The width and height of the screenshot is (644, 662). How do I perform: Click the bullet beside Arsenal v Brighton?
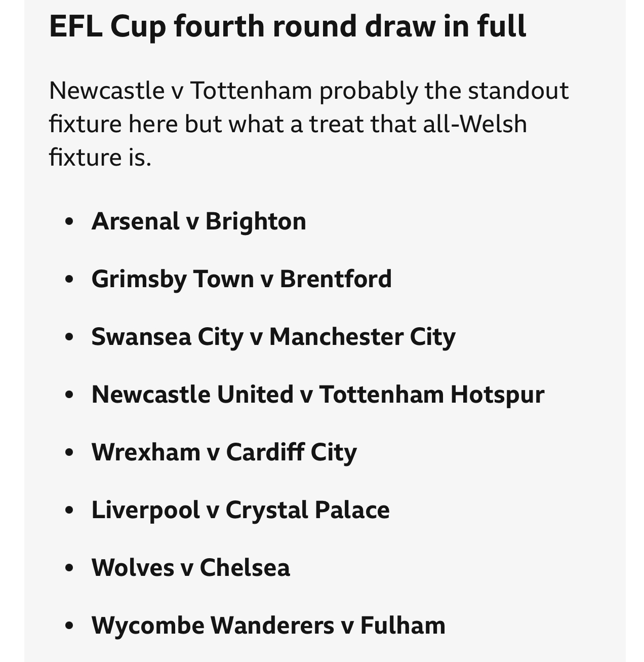coord(70,222)
